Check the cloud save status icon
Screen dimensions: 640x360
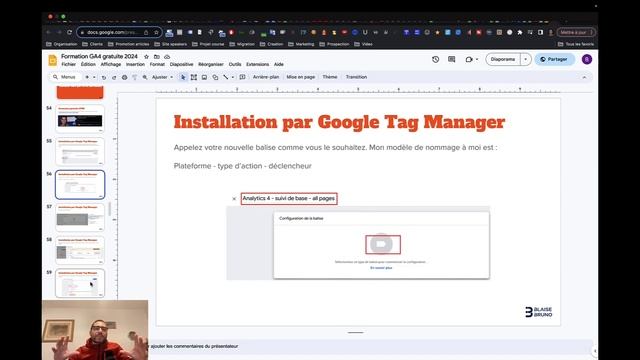tap(167, 57)
